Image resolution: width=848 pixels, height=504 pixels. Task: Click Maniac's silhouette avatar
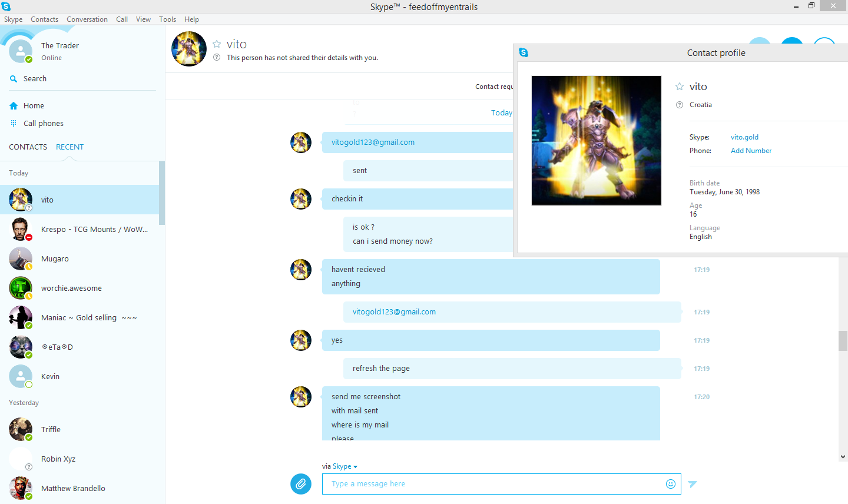[x=21, y=317]
